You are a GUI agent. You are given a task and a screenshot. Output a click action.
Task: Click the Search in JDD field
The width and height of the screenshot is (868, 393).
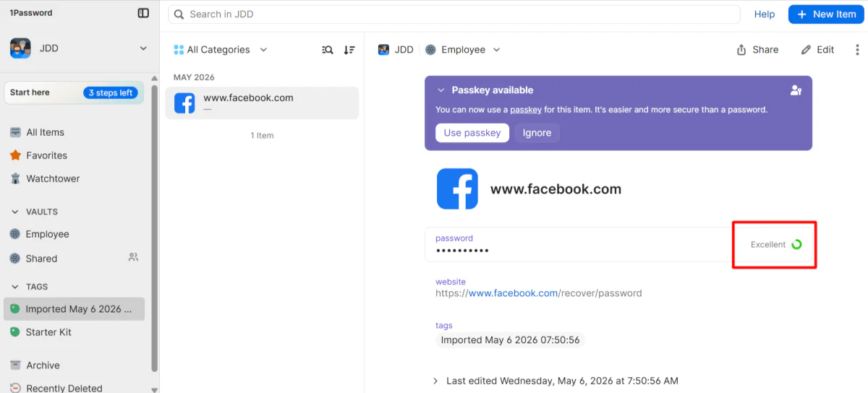pyautogui.click(x=454, y=14)
